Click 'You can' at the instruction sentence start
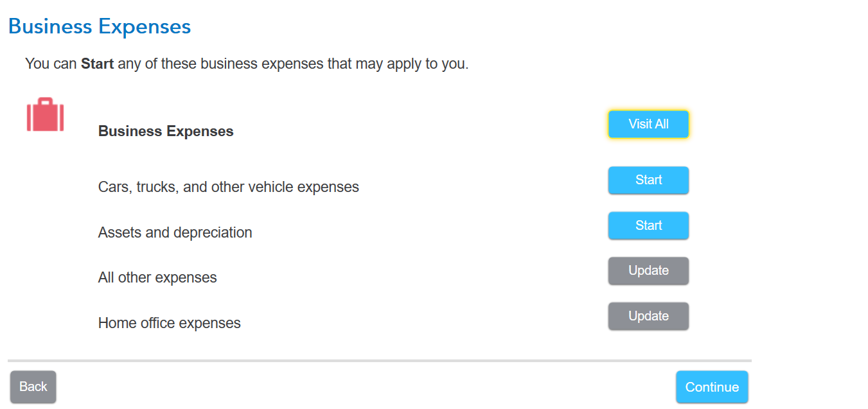868x409 pixels. [x=51, y=64]
